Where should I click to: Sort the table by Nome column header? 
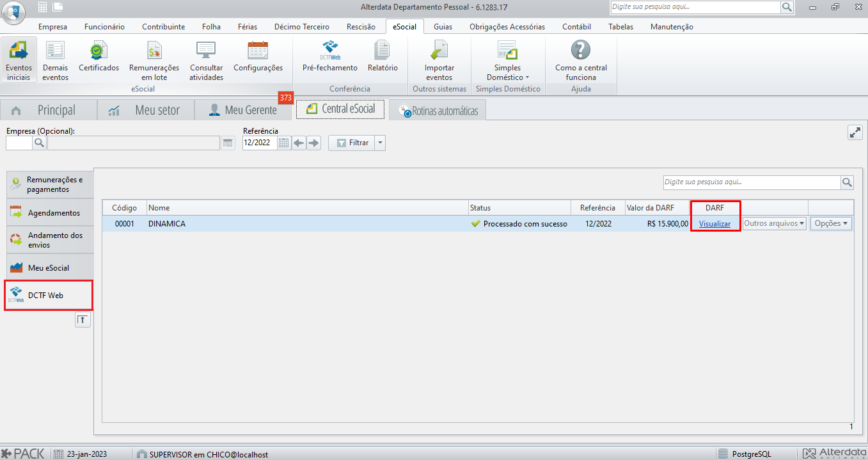tap(308, 208)
